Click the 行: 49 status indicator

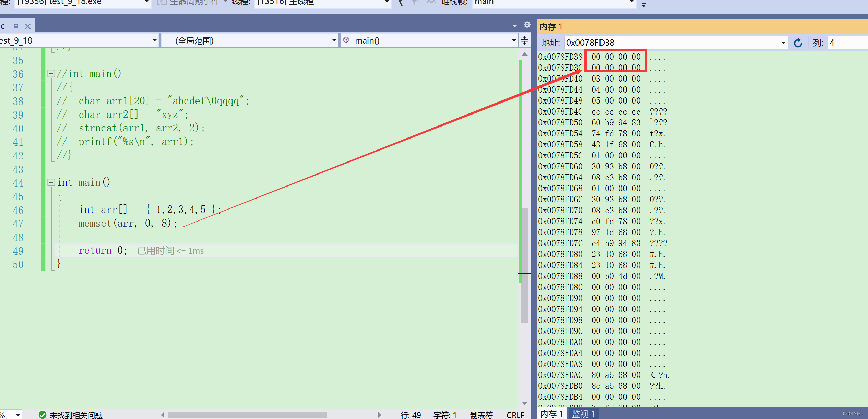point(411,415)
